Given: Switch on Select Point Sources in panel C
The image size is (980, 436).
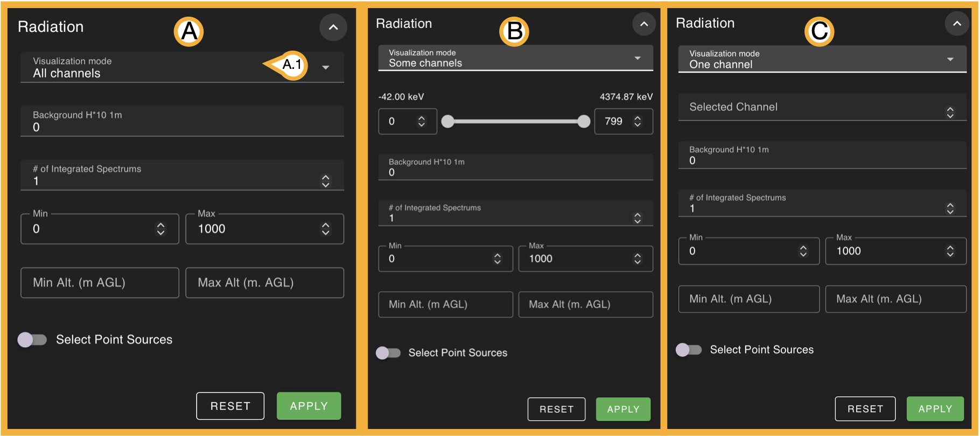Looking at the screenshot, I should tap(689, 350).
